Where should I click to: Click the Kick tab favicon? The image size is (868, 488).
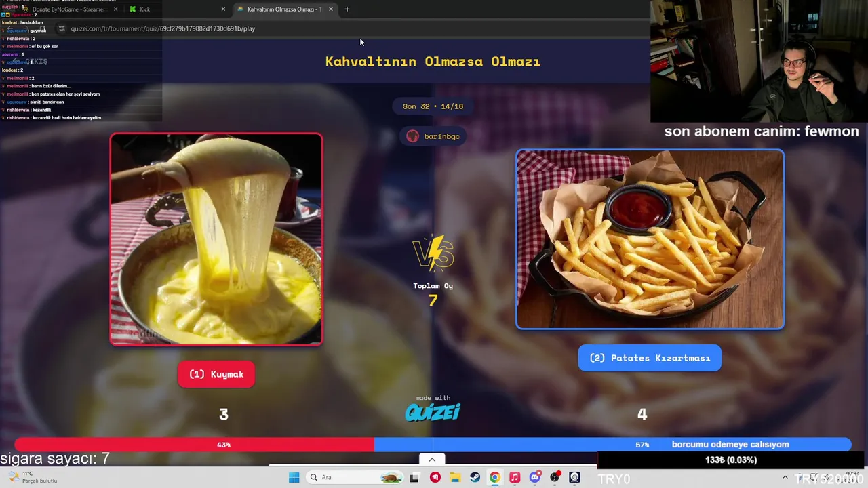click(x=133, y=9)
